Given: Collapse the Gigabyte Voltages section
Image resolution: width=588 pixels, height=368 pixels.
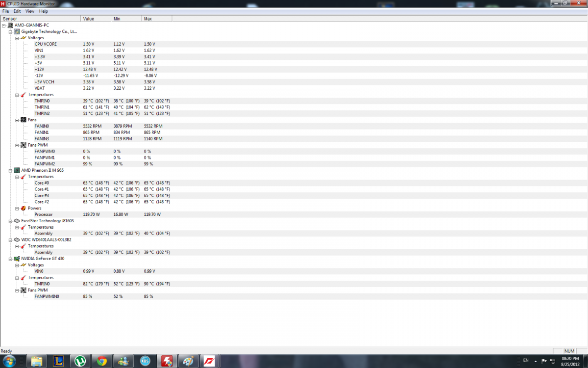Looking at the screenshot, I should [x=17, y=38].
